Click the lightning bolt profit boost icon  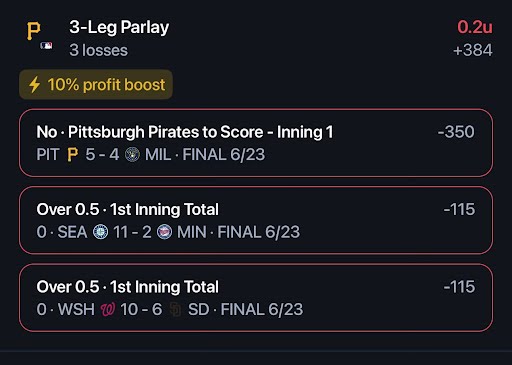pos(34,84)
